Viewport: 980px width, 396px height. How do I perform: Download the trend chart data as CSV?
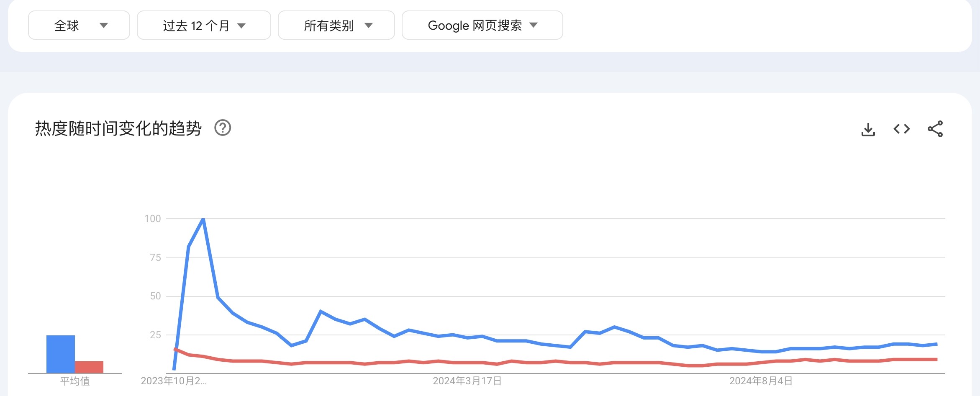[x=868, y=129]
